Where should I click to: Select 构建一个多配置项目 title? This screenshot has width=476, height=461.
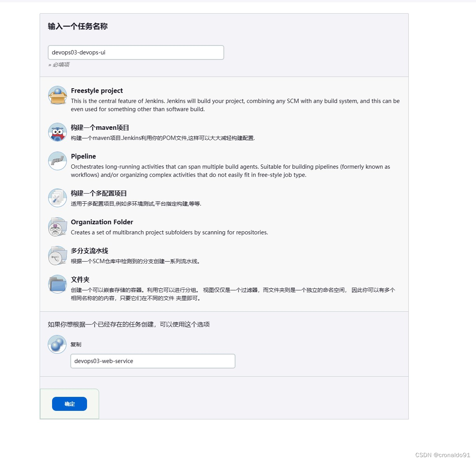tap(99, 193)
